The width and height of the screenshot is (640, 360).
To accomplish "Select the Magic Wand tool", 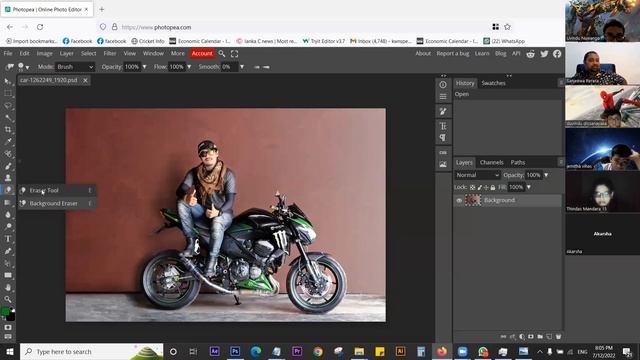I will (x=8, y=118).
